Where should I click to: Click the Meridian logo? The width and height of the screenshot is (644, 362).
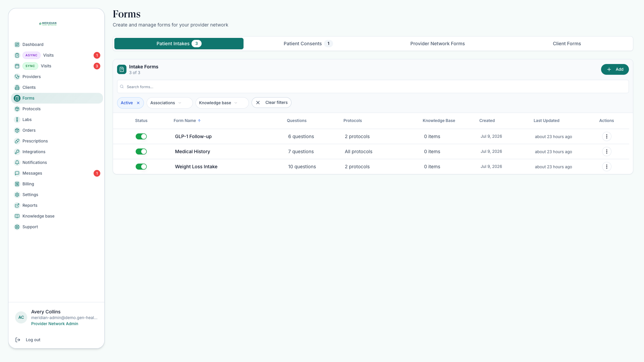pos(48,24)
